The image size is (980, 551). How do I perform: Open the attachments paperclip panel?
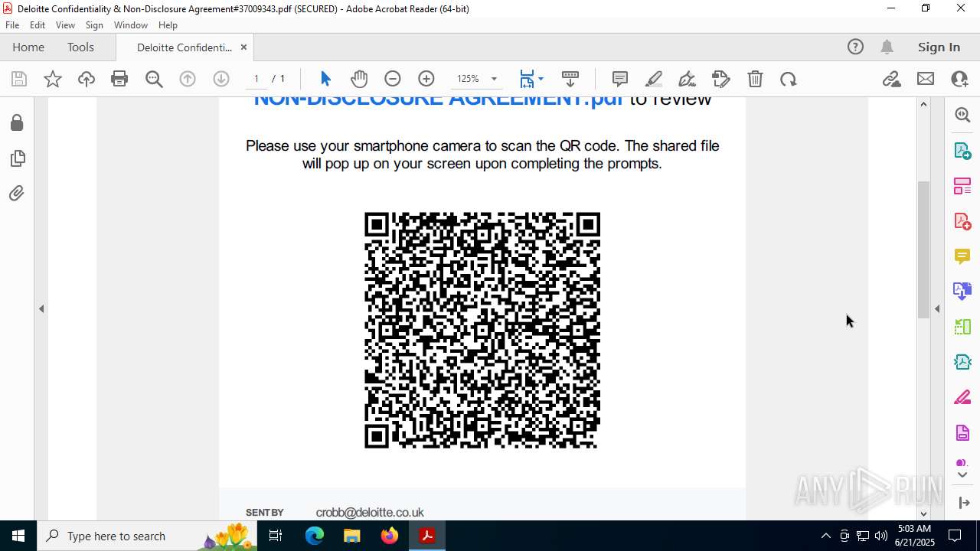[17, 193]
